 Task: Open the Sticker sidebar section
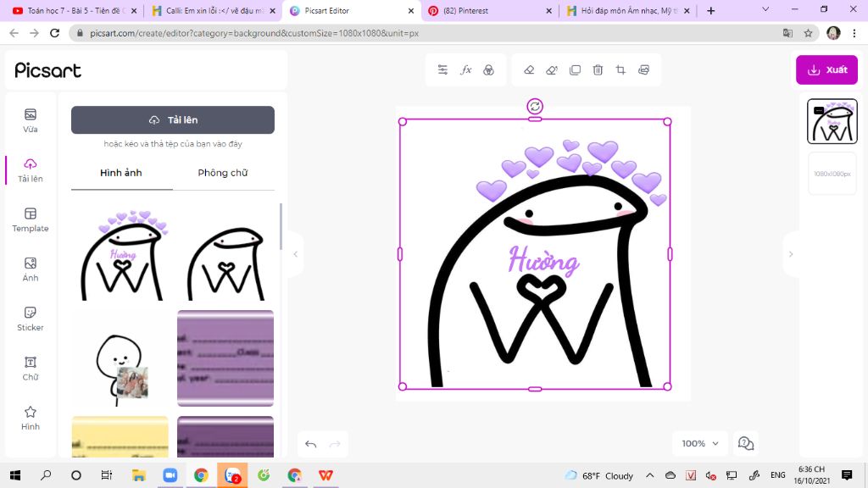pyautogui.click(x=31, y=319)
